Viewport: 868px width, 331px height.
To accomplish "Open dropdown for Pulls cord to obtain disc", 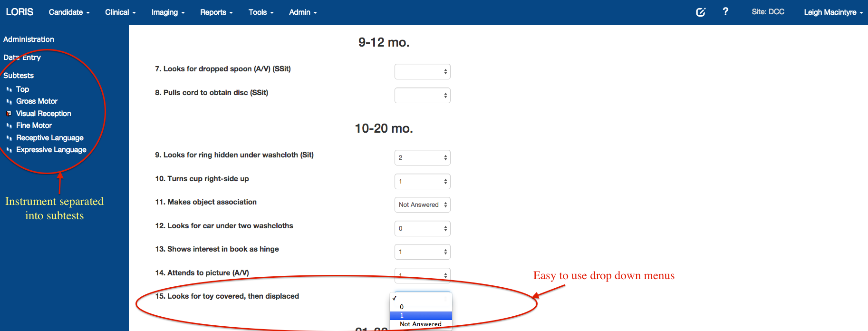I will tap(422, 96).
